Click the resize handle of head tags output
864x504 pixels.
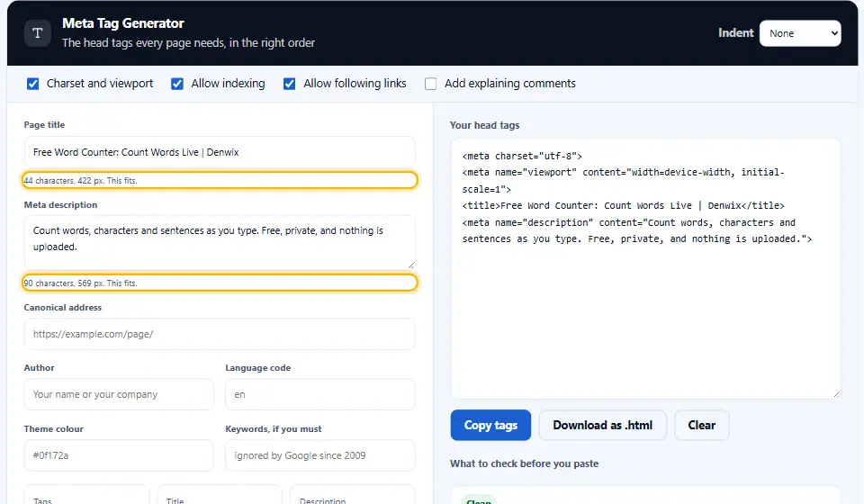click(836, 394)
